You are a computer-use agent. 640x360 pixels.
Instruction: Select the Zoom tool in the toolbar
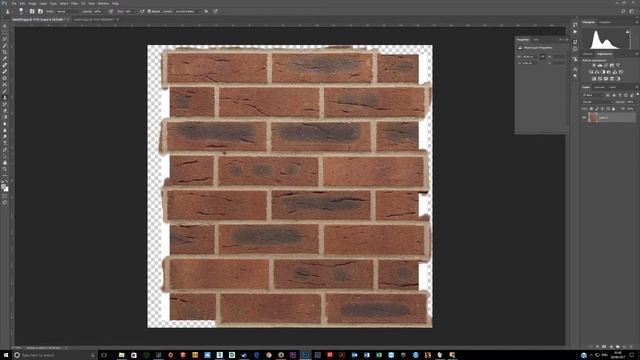4,169
